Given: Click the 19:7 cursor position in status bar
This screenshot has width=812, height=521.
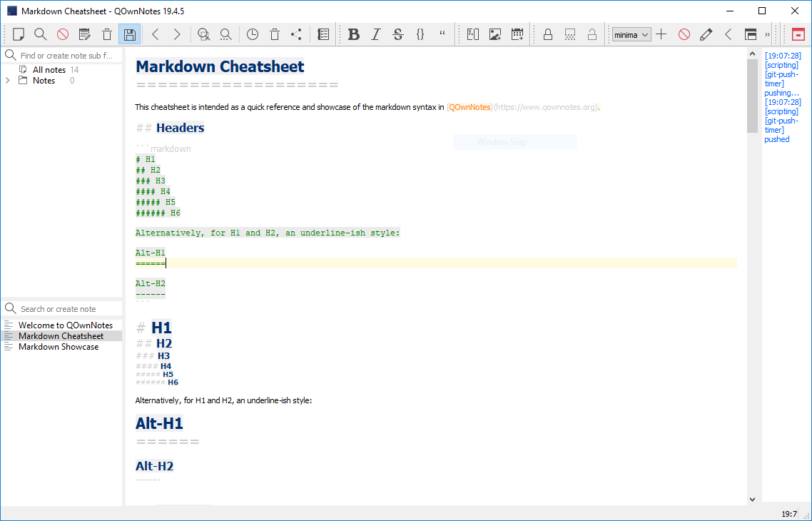Looking at the screenshot, I should tap(789, 514).
